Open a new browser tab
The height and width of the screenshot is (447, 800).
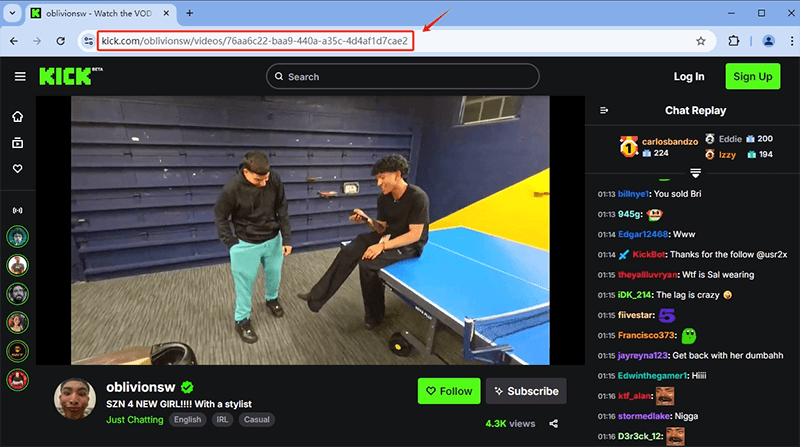(189, 13)
